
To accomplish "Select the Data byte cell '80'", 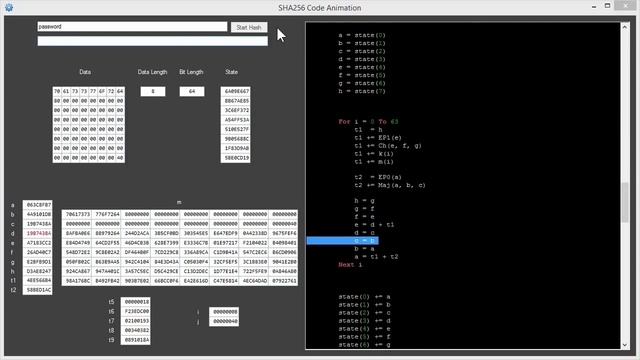I will [x=57, y=100].
